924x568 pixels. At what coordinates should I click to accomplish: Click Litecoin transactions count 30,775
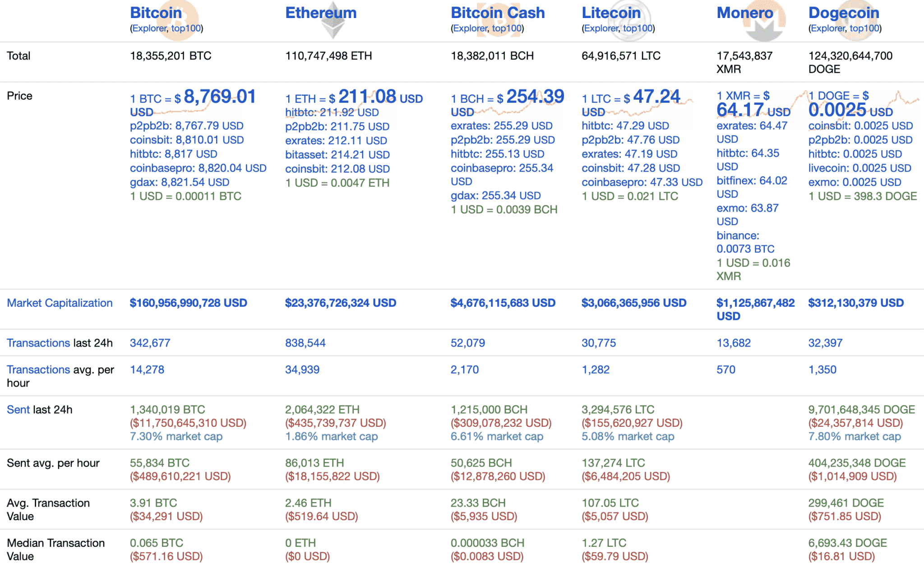599,343
